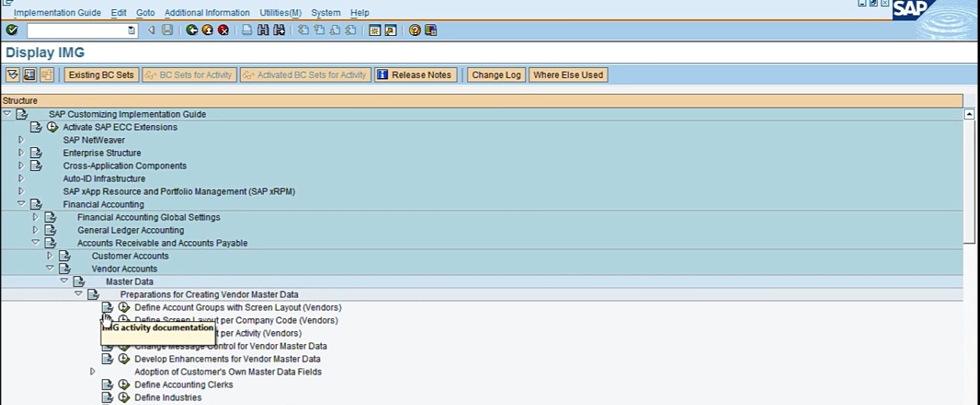
Task: Collapse the Vendor Accounts node
Action: click(x=50, y=268)
